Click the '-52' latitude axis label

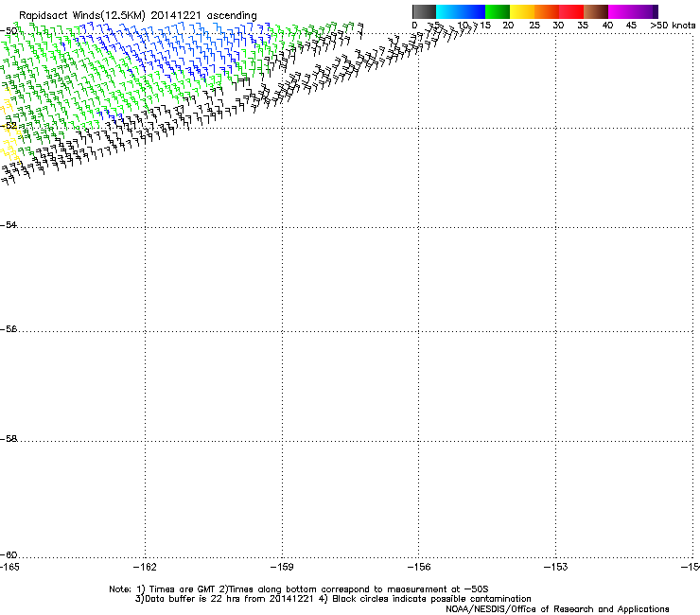tap(9, 126)
